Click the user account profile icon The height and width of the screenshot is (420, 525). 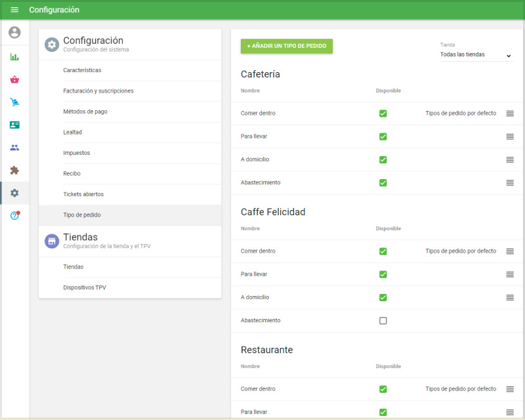pos(14,33)
